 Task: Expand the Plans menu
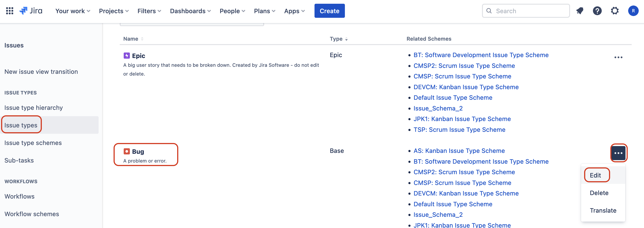(x=265, y=11)
